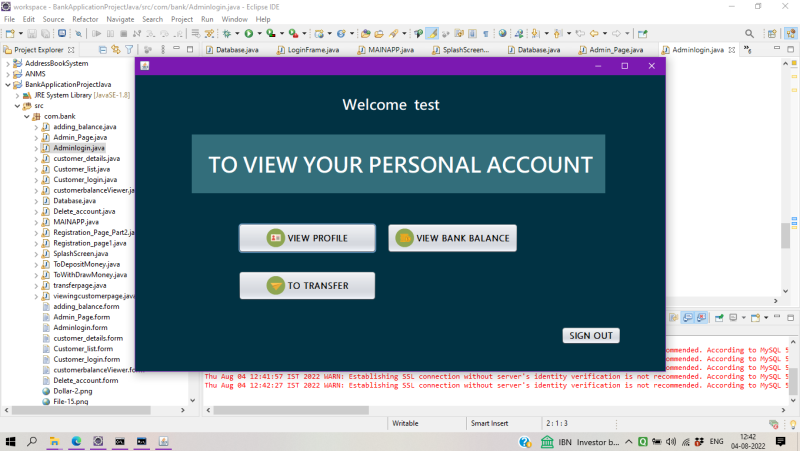Show hidden system tray icons chevron
Screen dimensions: 800x451
(x=629, y=442)
